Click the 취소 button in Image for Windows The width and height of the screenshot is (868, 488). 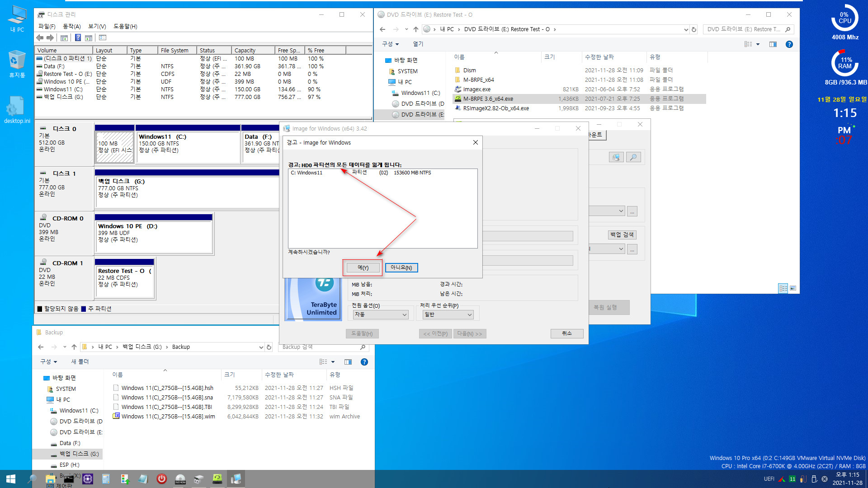tap(567, 333)
